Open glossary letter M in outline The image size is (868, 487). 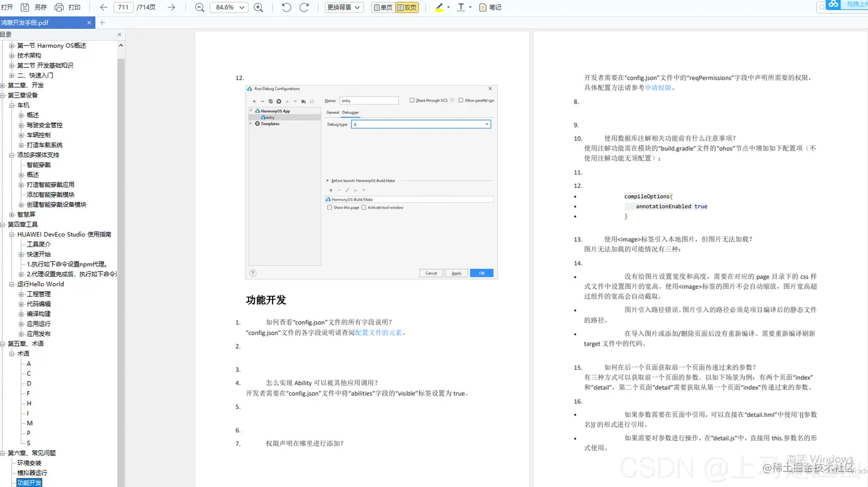[x=29, y=423]
